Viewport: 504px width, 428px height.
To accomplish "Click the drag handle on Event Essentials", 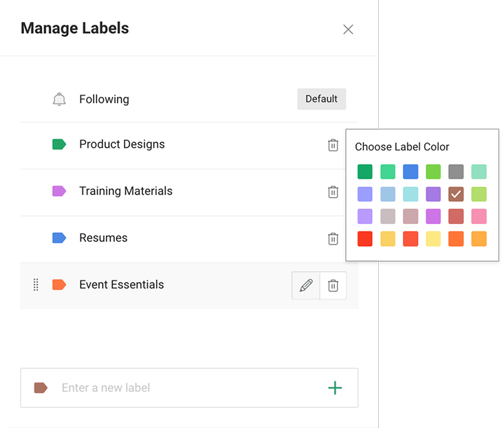I will coord(36,285).
